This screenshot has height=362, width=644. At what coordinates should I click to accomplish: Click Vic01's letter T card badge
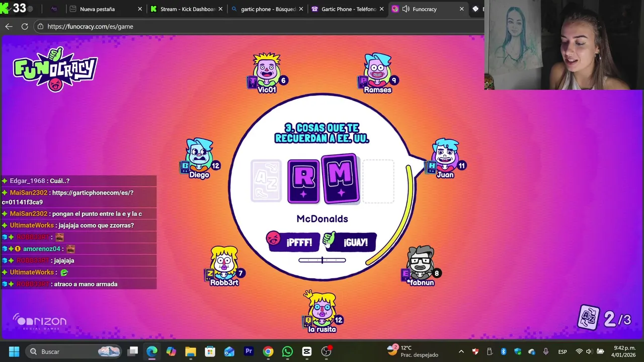[253, 81]
